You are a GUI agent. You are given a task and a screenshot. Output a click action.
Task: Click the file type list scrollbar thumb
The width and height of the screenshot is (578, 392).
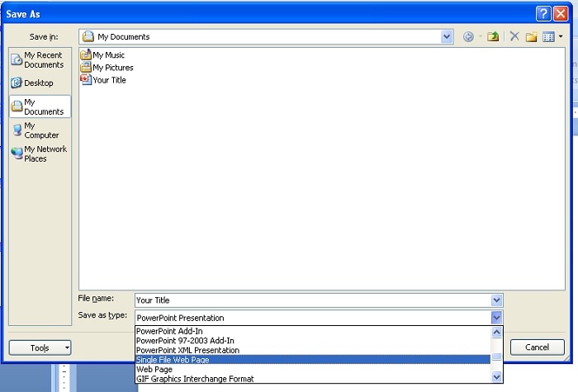(496, 357)
